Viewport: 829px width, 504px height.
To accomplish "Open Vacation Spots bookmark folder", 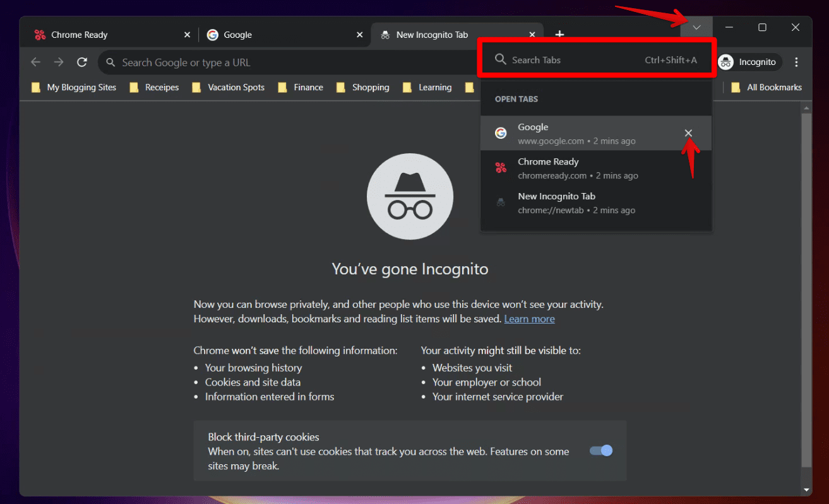I will 228,88.
